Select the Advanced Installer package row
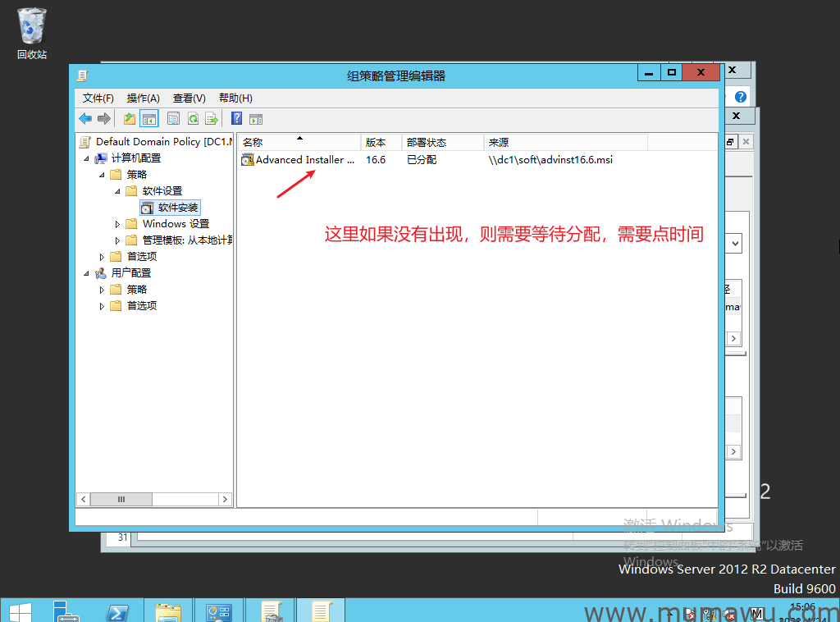Screen dimensions: 840x622 (x=304, y=160)
